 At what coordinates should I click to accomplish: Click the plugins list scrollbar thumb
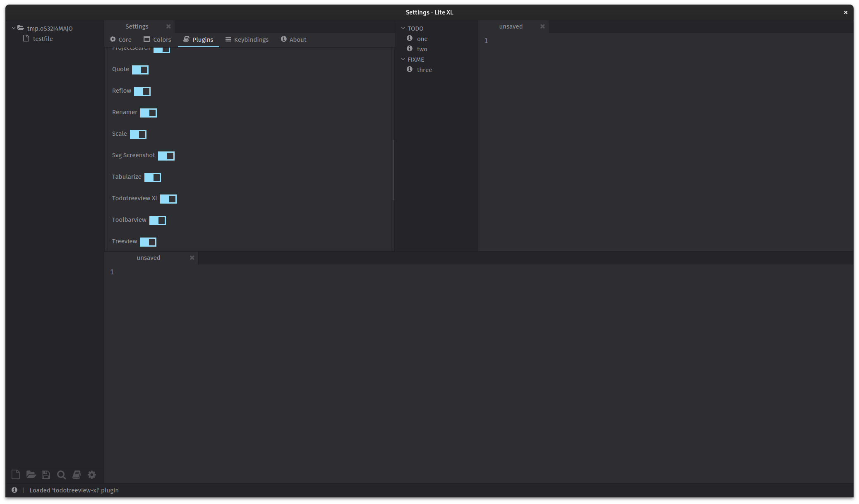[x=393, y=170]
